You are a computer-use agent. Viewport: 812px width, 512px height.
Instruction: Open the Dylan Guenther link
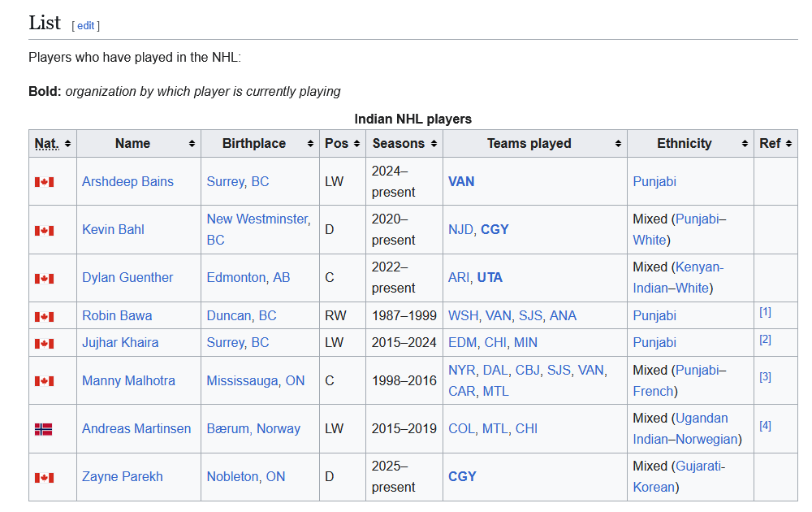click(127, 278)
